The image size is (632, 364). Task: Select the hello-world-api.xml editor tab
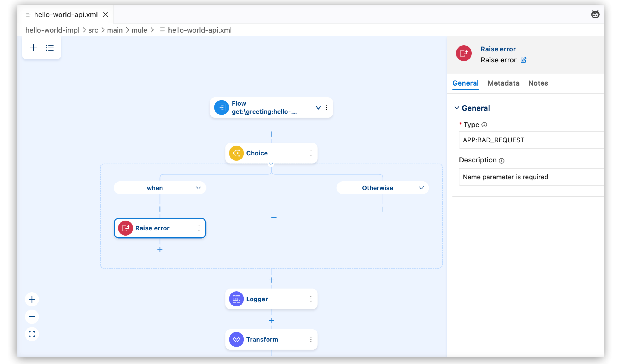pyautogui.click(x=66, y=15)
